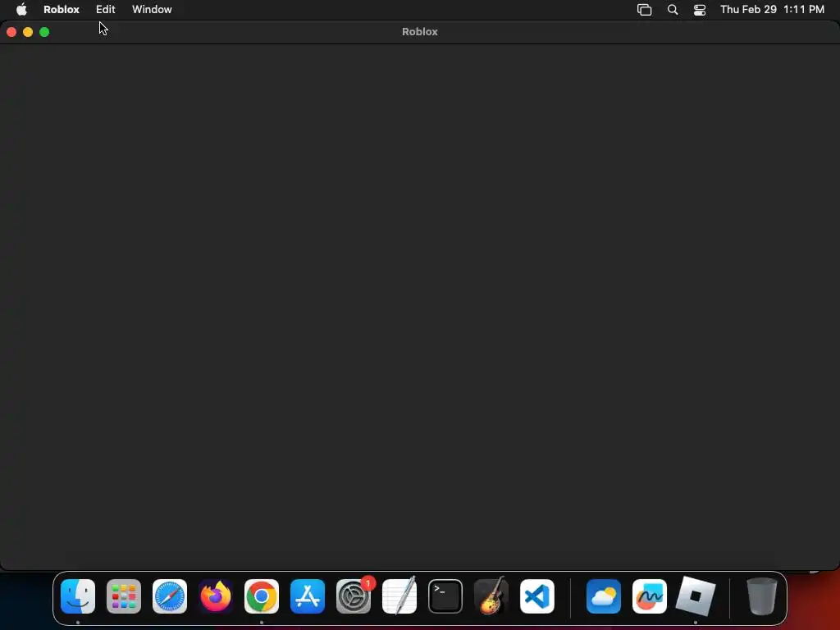This screenshot has height=630, width=840.
Task: Maximize the Roblox window with the green button
Action: (44, 32)
